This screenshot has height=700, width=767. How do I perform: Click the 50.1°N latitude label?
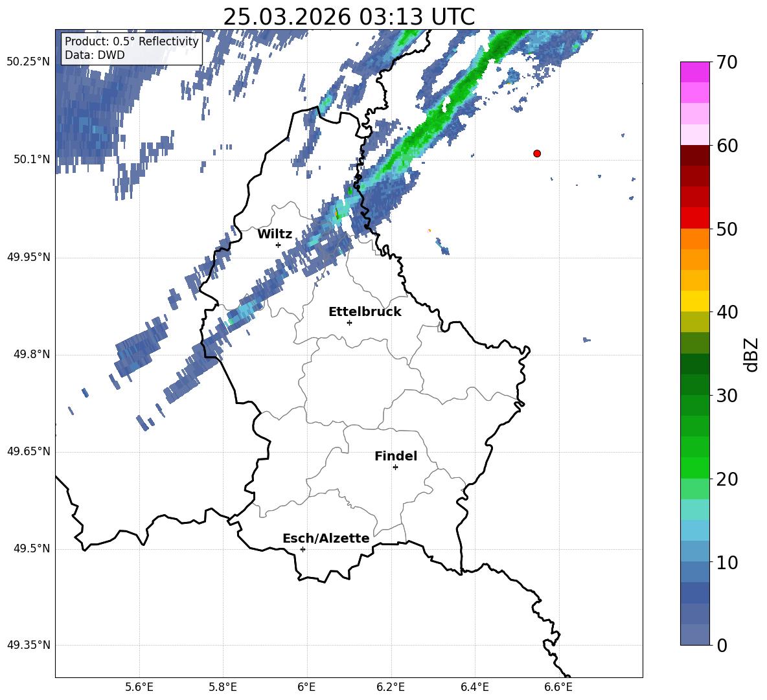(x=32, y=159)
